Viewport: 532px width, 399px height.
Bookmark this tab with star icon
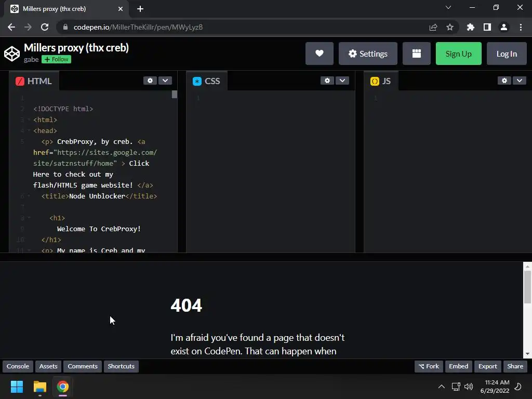[x=450, y=27]
